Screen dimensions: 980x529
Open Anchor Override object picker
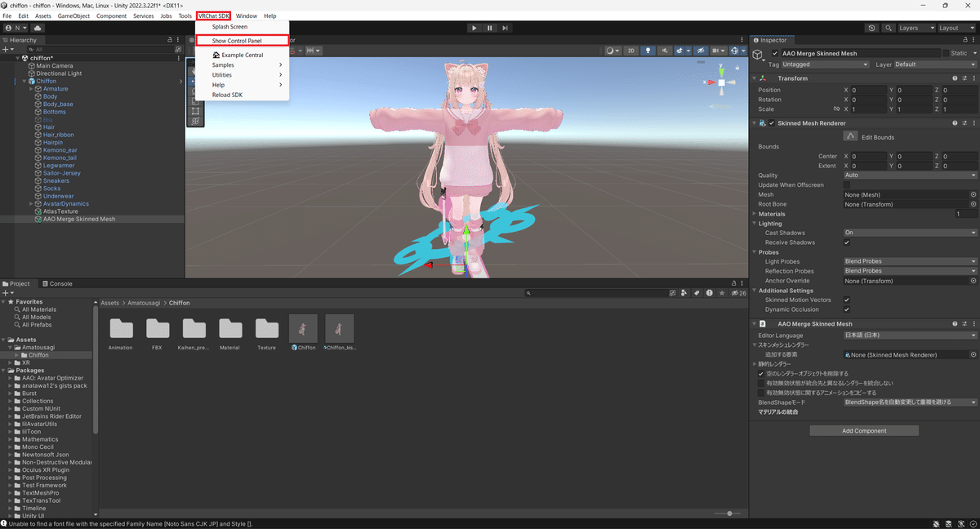click(x=973, y=281)
